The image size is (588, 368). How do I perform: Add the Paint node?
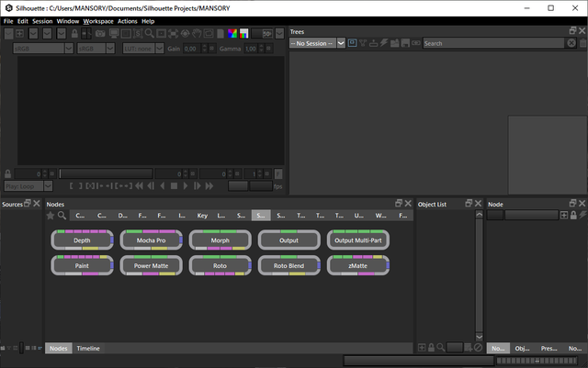[x=82, y=266]
